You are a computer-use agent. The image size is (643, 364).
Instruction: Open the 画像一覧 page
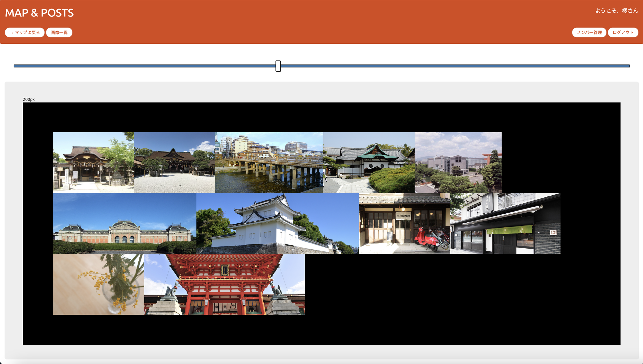coord(59,32)
